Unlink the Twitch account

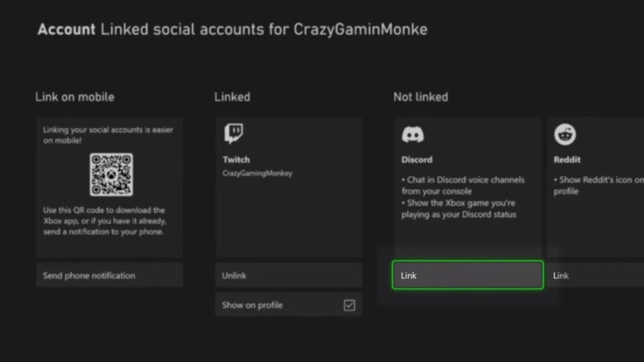(288, 276)
